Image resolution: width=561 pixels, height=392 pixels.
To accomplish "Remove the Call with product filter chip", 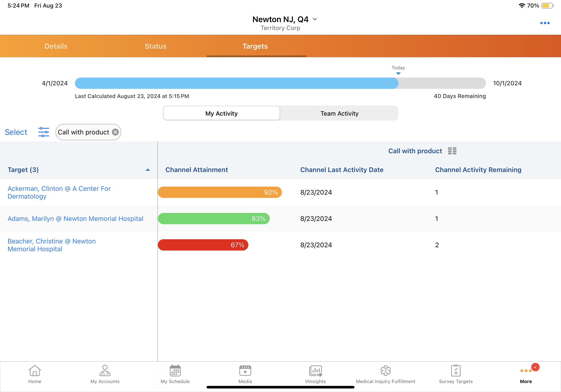I will coord(115,132).
